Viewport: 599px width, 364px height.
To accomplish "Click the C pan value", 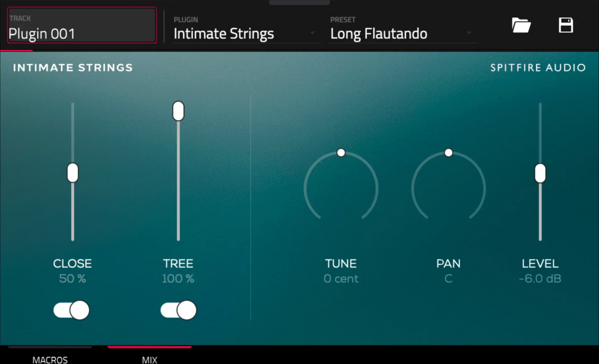I will (x=449, y=279).
